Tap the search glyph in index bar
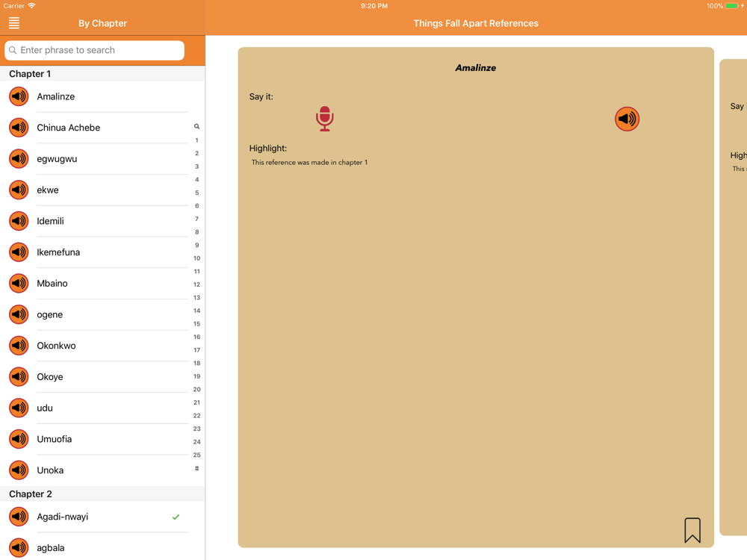Image resolution: width=747 pixels, height=560 pixels. (x=196, y=127)
